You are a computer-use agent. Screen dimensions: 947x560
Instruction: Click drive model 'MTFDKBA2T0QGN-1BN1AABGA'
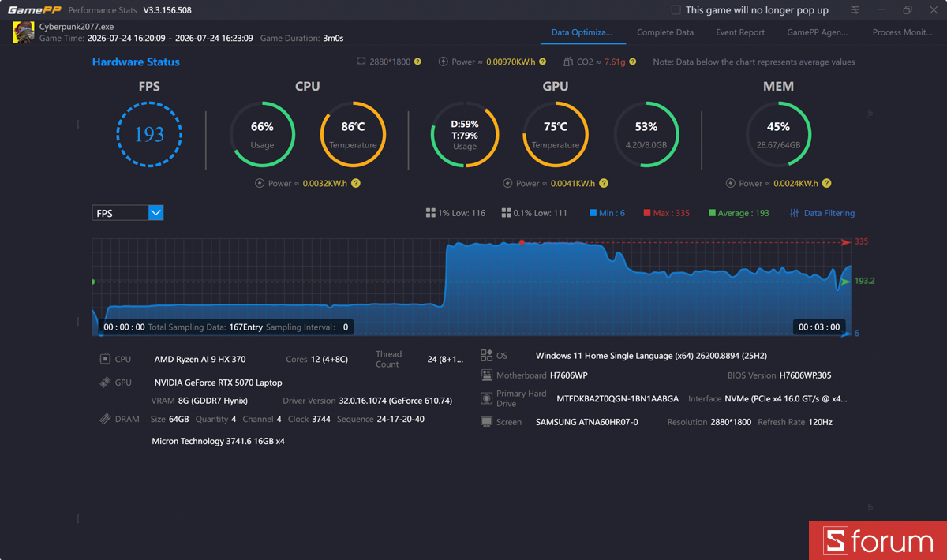[617, 399]
